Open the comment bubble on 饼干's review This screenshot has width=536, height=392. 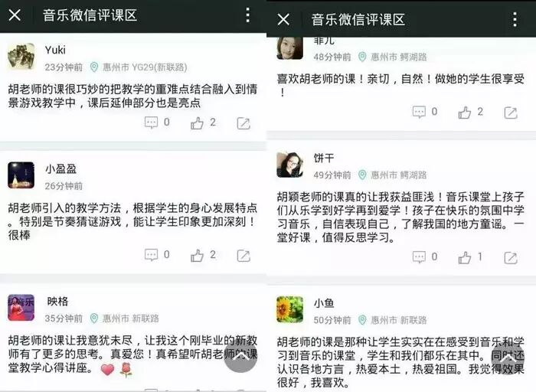[419, 257]
